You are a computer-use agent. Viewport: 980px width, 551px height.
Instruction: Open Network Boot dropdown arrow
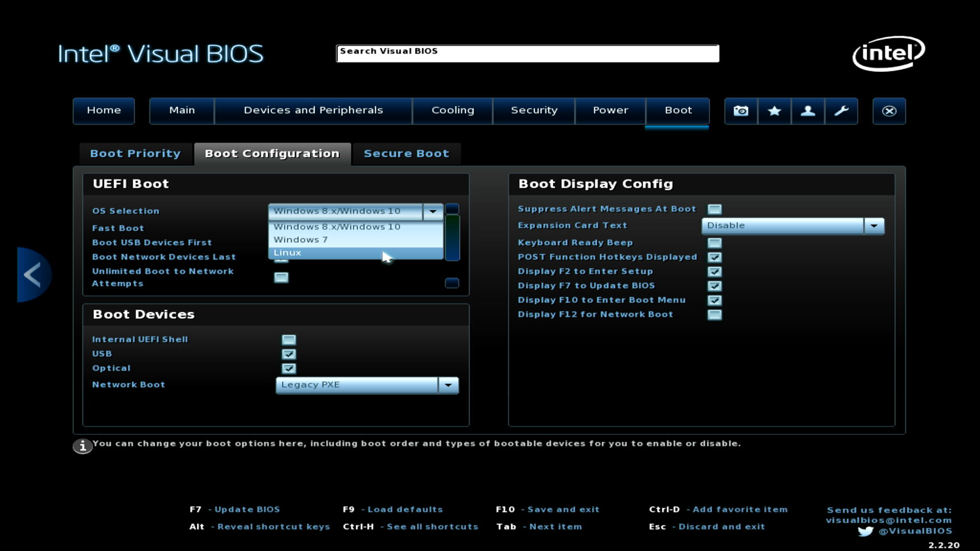tap(448, 385)
